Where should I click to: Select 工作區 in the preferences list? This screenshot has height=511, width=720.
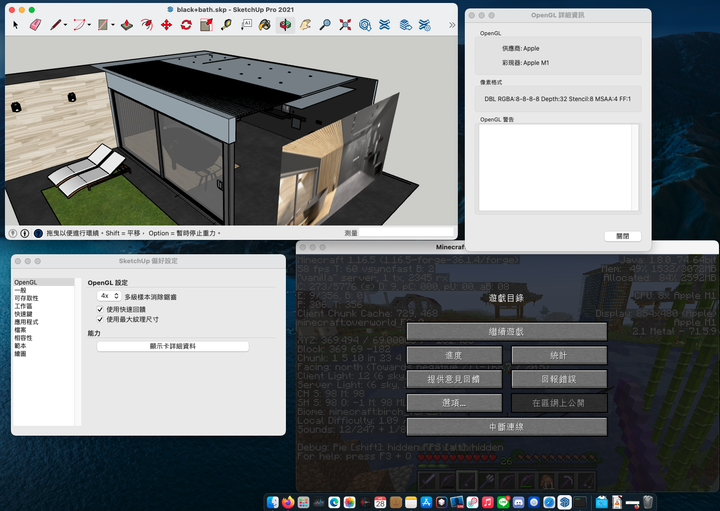pyautogui.click(x=44, y=306)
